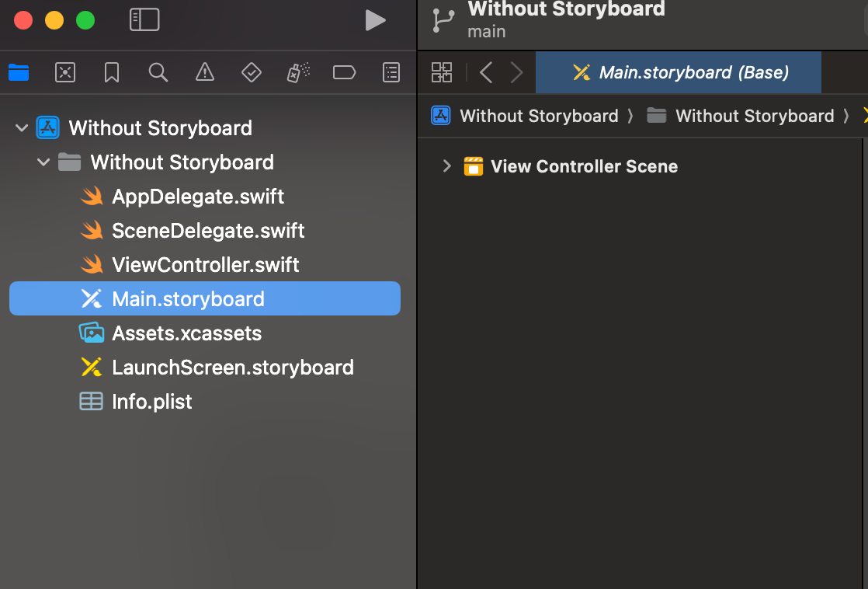Run the app with the Play button
The height and width of the screenshot is (589, 868).
(x=375, y=20)
